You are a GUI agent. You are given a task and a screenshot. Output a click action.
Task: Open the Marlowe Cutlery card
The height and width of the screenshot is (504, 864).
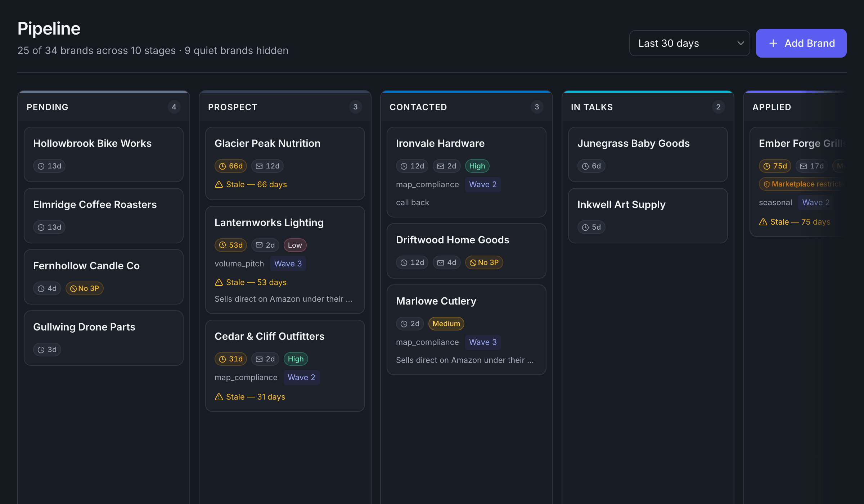click(x=467, y=330)
